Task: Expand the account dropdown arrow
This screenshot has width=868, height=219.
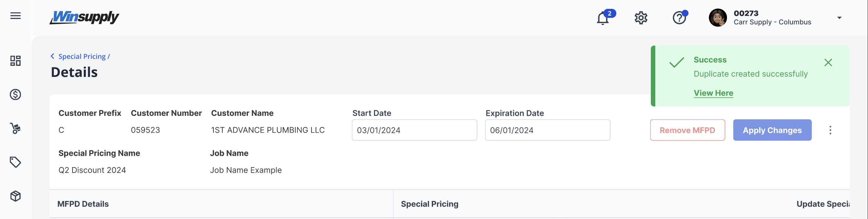Action: pos(839,18)
